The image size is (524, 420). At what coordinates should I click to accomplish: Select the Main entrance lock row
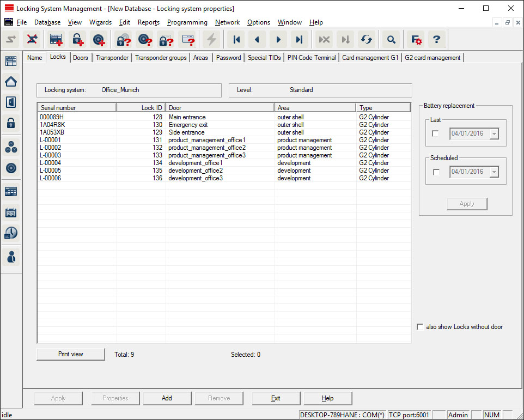click(x=187, y=117)
